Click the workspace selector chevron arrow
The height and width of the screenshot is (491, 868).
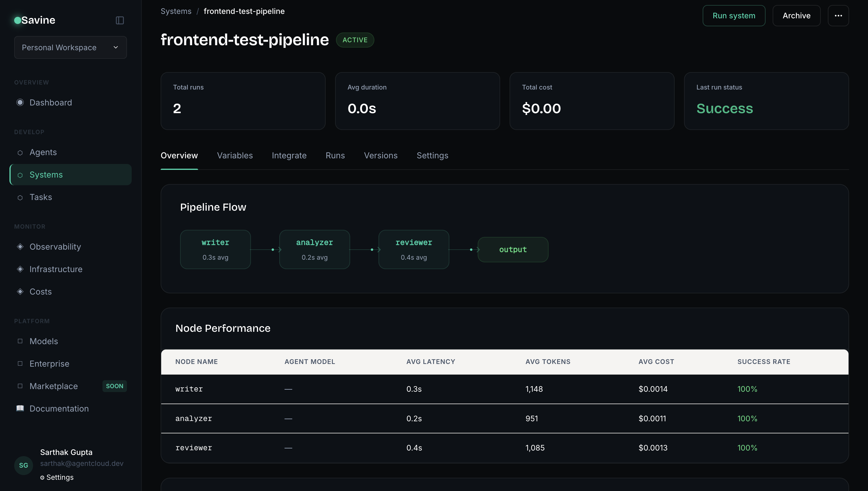pyautogui.click(x=115, y=48)
